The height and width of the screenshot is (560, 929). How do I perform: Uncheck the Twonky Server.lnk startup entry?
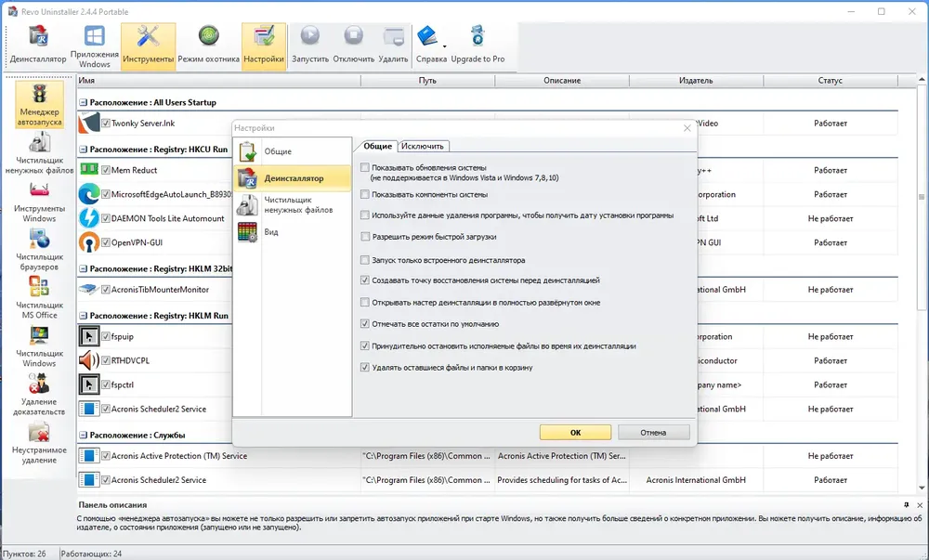pyautogui.click(x=106, y=124)
